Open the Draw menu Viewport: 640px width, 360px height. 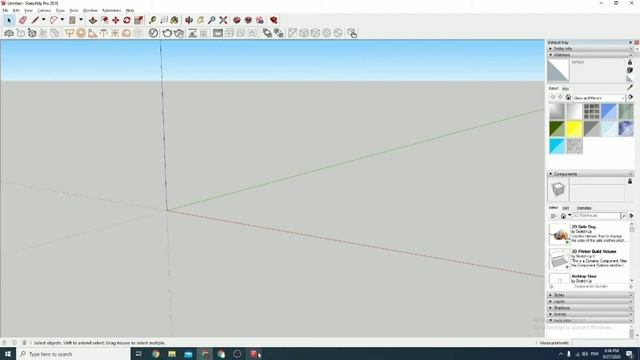pos(60,10)
